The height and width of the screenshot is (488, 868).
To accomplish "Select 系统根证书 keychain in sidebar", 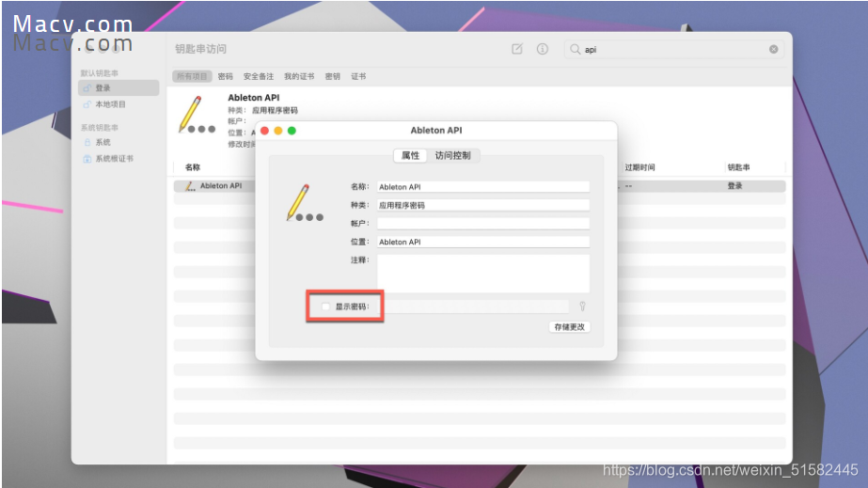I will (118, 158).
